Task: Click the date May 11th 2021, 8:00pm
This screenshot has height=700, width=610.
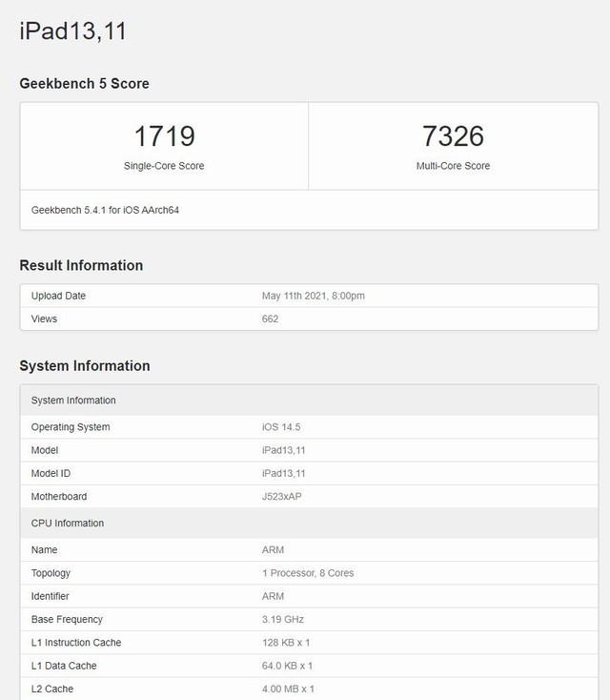Action: point(314,296)
